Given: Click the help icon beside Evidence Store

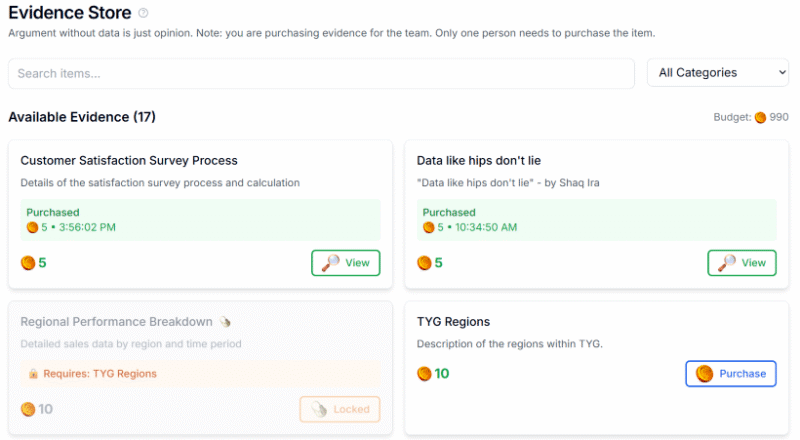Looking at the screenshot, I should [143, 13].
